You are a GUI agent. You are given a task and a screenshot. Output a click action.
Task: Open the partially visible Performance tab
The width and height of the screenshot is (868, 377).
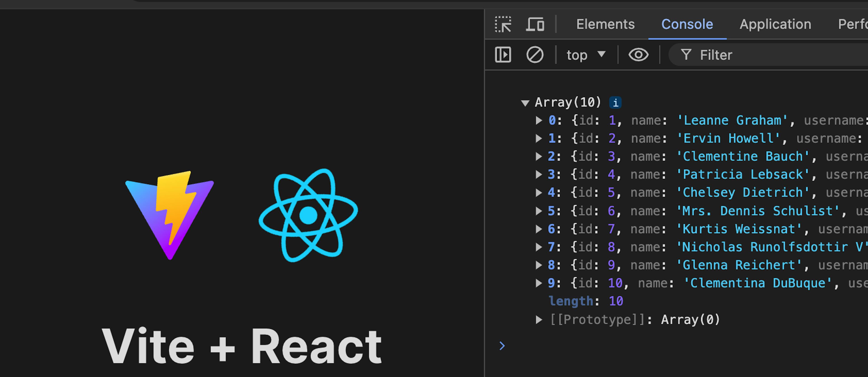(853, 24)
